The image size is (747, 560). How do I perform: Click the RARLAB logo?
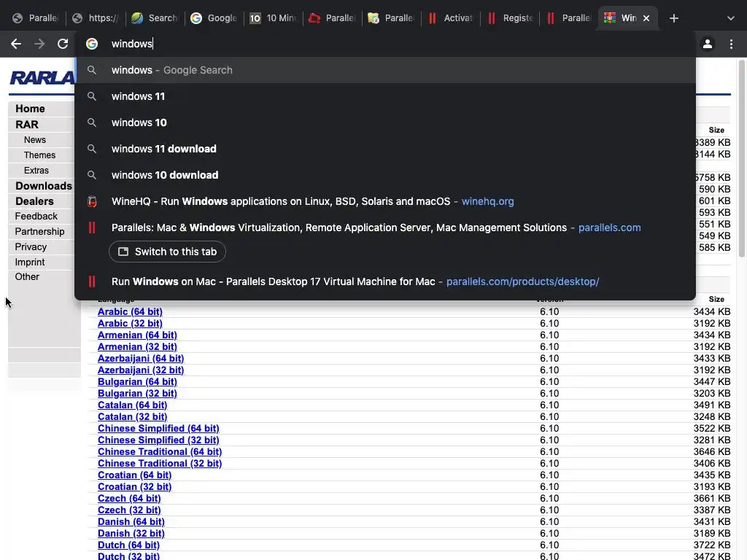coord(42,77)
